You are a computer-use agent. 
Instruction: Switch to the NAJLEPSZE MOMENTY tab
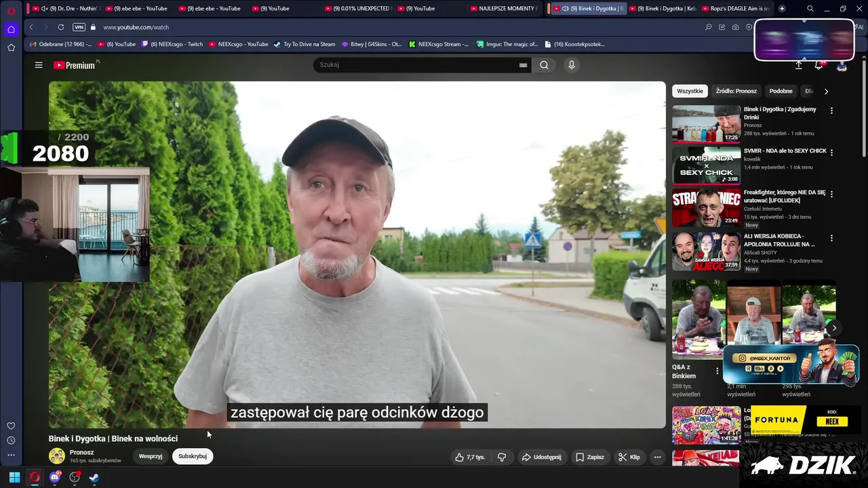503,9
